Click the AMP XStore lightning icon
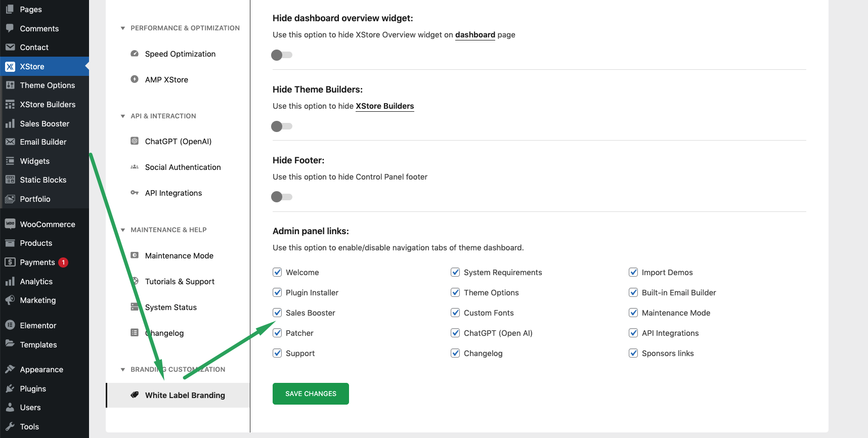The image size is (868, 438). click(x=135, y=79)
